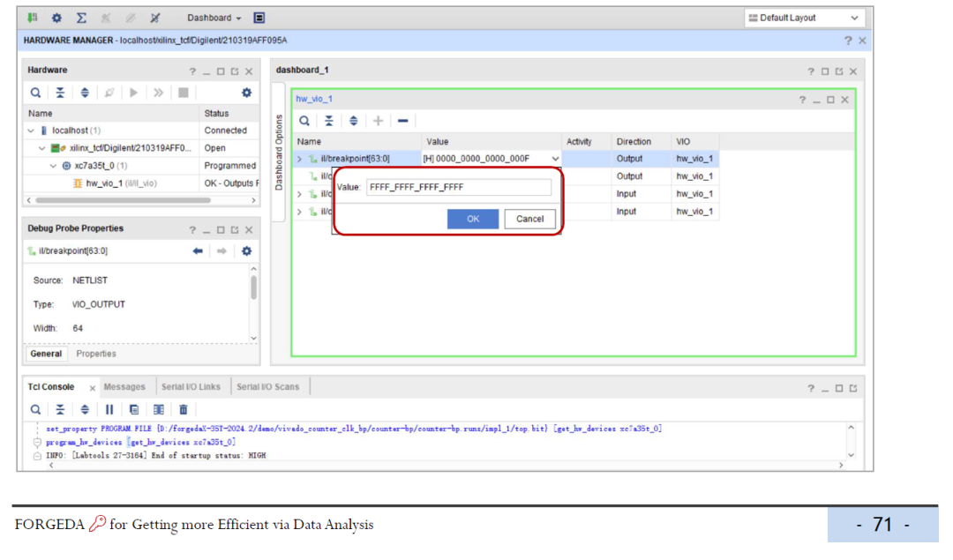Click the search icon in Hardware panel
Image resolution: width=953 pixels, height=560 pixels.
point(35,93)
